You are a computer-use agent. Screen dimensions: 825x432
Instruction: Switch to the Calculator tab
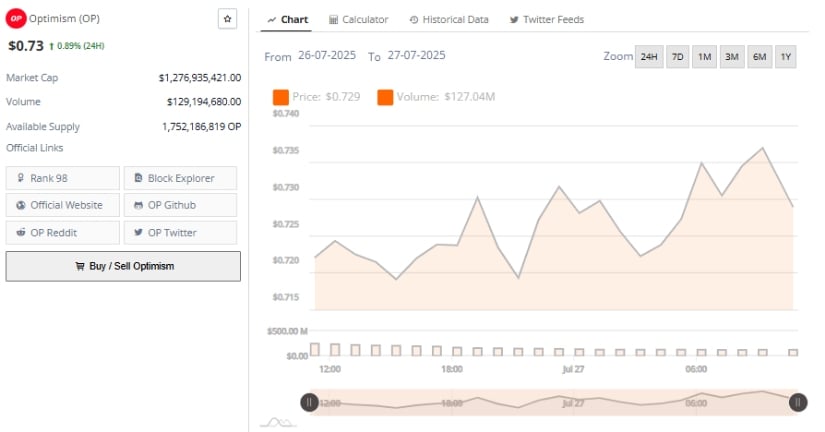tap(358, 19)
